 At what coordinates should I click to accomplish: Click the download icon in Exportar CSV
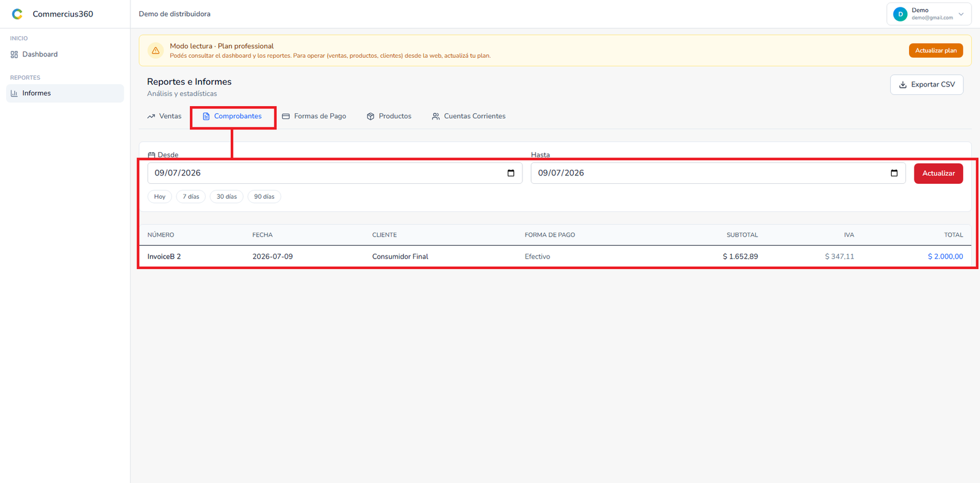(903, 85)
